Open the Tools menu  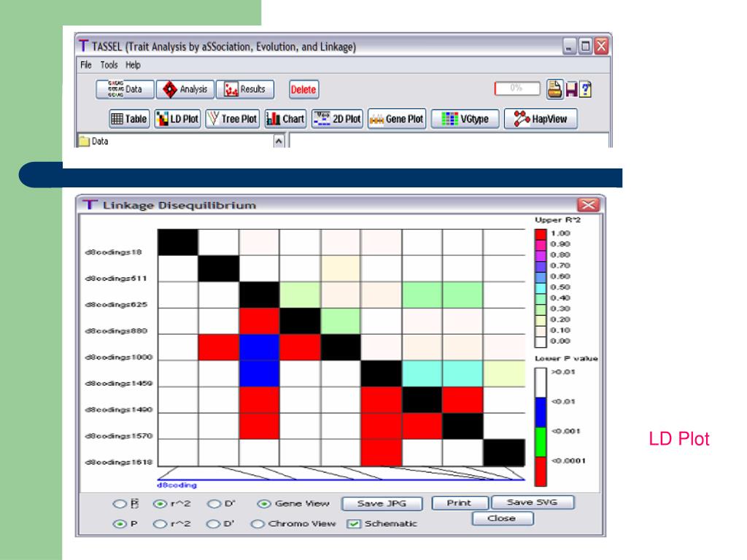coord(109,65)
